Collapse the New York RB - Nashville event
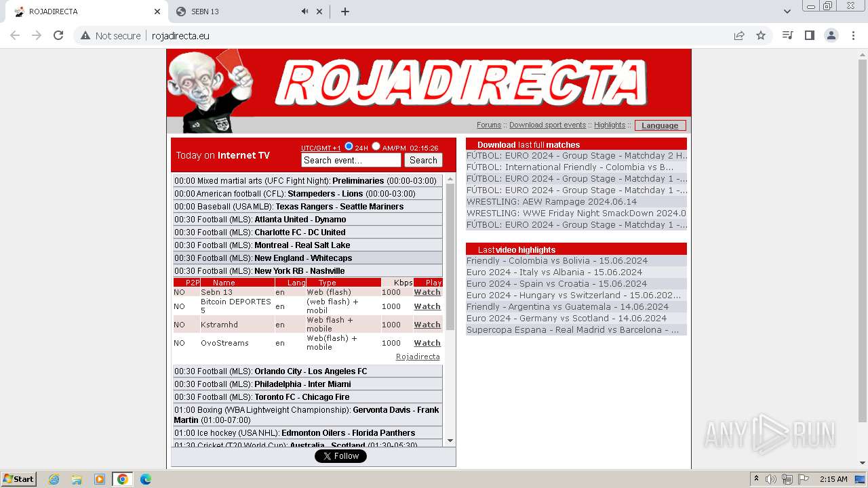Image resolution: width=868 pixels, height=488 pixels. point(307,271)
